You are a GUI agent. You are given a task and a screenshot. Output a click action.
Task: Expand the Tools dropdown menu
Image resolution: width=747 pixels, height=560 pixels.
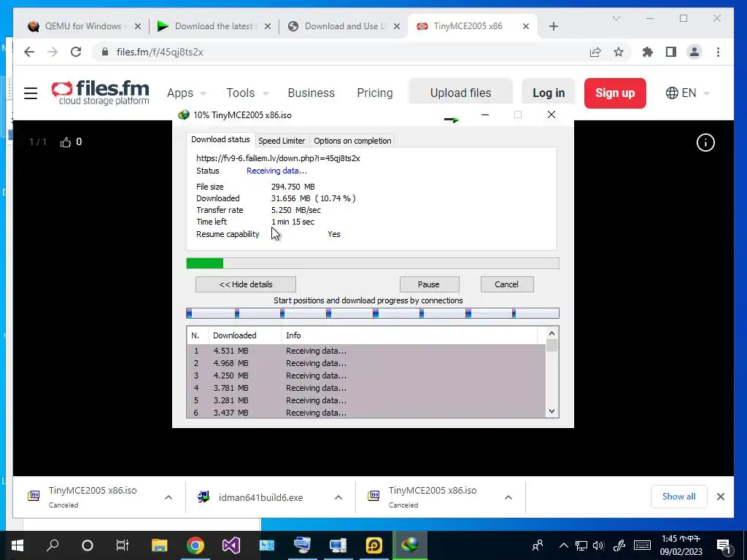pyautogui.click(x=247, y=93)
